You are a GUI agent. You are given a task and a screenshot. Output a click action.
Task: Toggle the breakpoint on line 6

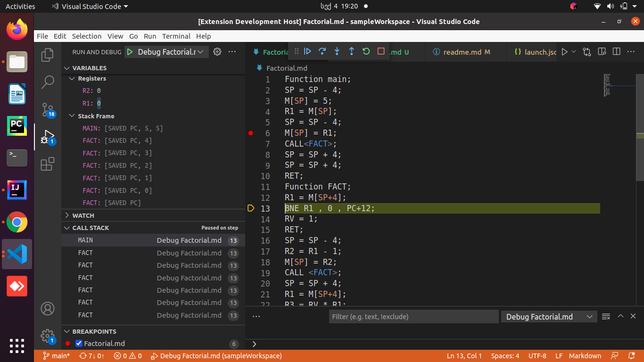coord(251,133)
